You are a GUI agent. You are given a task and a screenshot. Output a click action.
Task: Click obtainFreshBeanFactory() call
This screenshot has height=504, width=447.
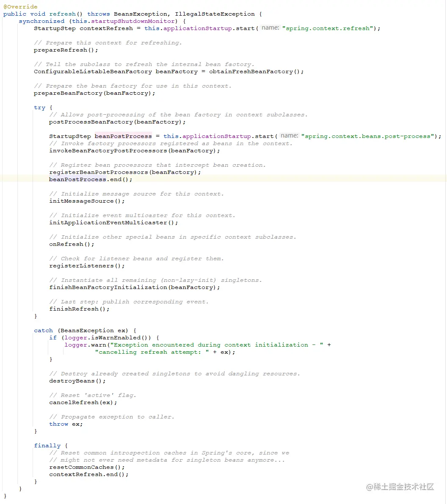(x=254, y=72)
